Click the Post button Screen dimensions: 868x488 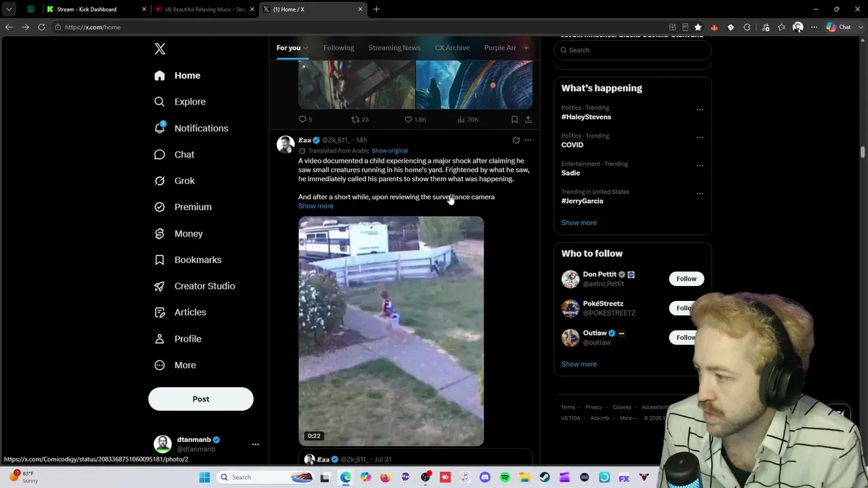click(201, 399)
